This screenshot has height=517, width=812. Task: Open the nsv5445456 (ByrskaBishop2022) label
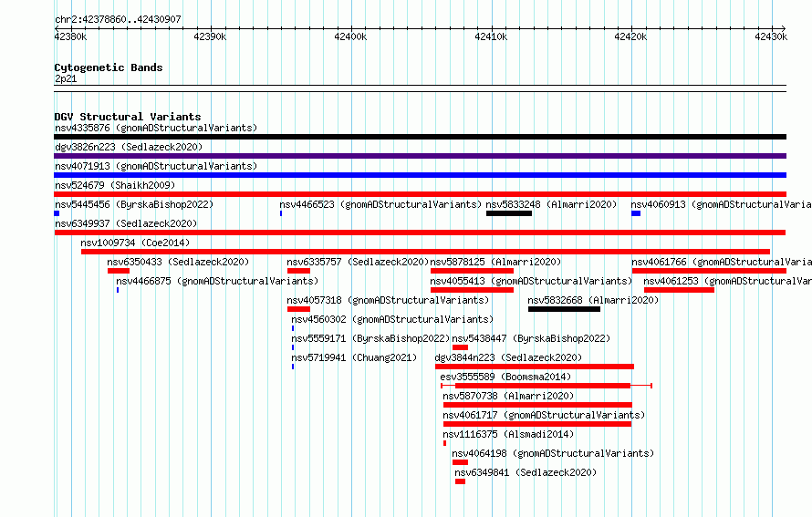(x=134, y=204)
